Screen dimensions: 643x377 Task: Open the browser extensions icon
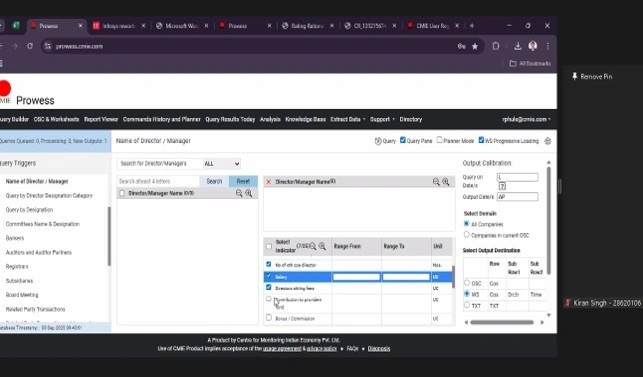click(x=496, y=46)
